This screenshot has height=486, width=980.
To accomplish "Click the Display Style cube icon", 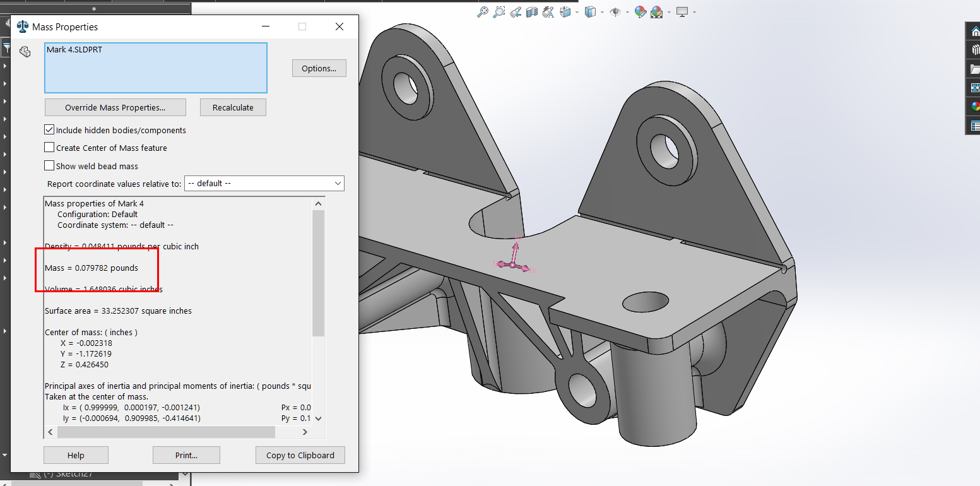I will (590, 11).
